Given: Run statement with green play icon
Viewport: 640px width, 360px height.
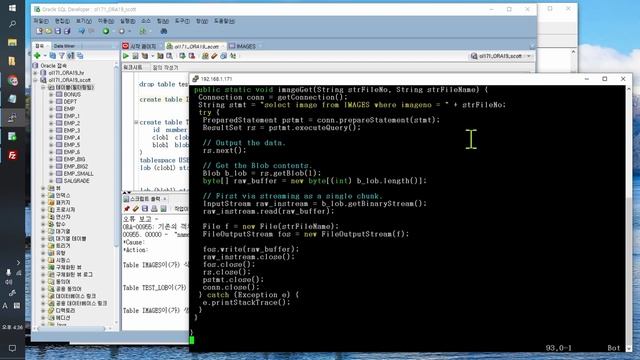Looking at the screenshot, I should (126, 56).
